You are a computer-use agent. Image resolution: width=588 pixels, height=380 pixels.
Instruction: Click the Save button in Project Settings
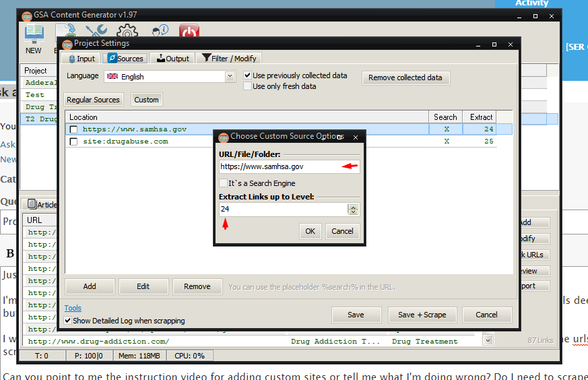(356, 315)
